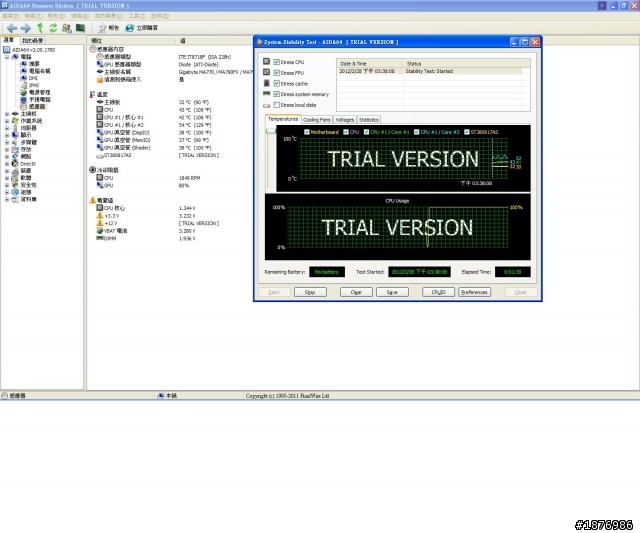Image resolution: width=640 pixels, height=533 pixels.
Task: Select the 感應器 sensor tree item
Action: [37, 107]
